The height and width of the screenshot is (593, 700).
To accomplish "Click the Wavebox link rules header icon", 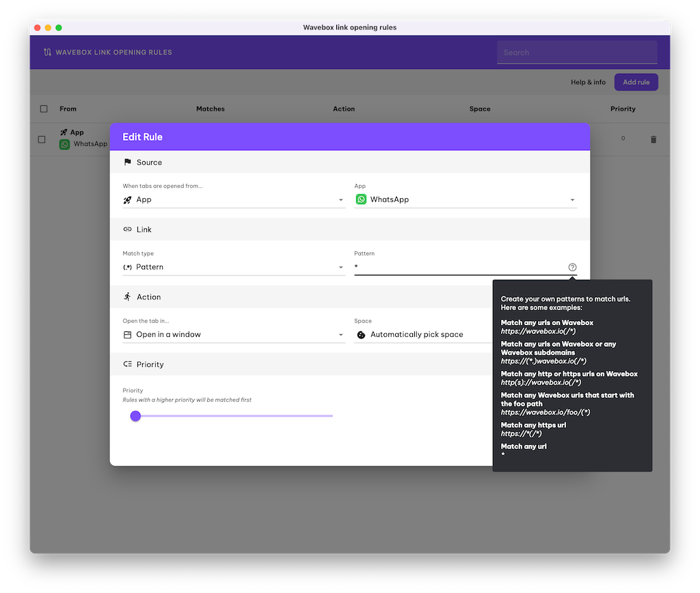I will [47, 52].
